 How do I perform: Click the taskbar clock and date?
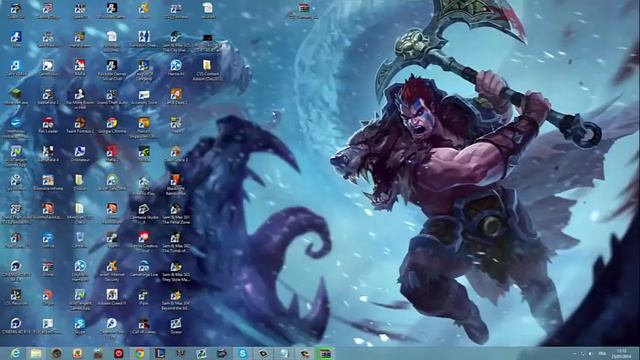pyautogui.click(x=621, y=353)
